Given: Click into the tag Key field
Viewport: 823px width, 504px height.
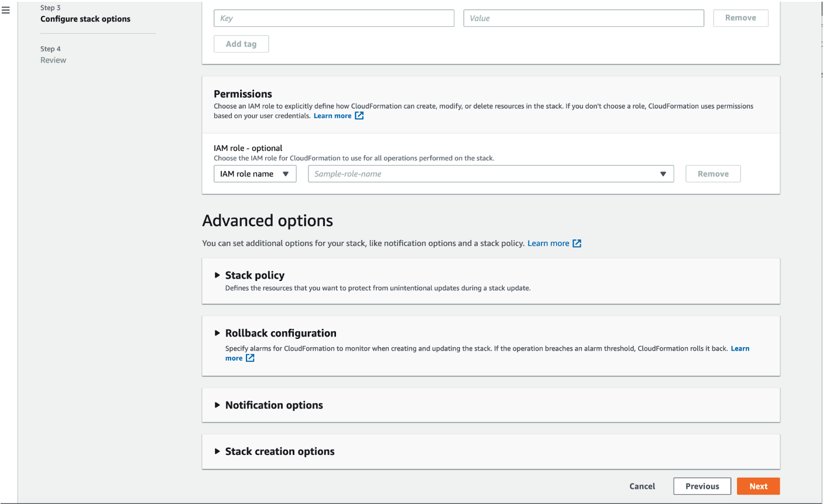Looking at the screenshot, I should 334,18.
